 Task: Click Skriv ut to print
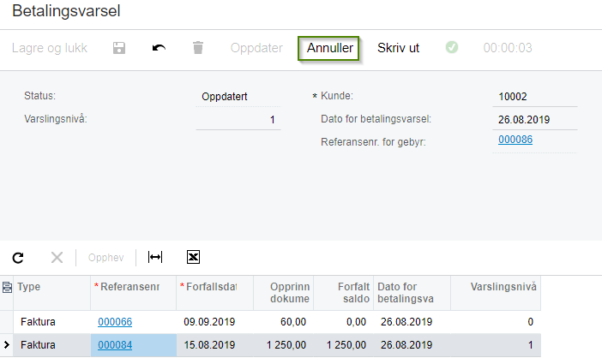[398, 48]
